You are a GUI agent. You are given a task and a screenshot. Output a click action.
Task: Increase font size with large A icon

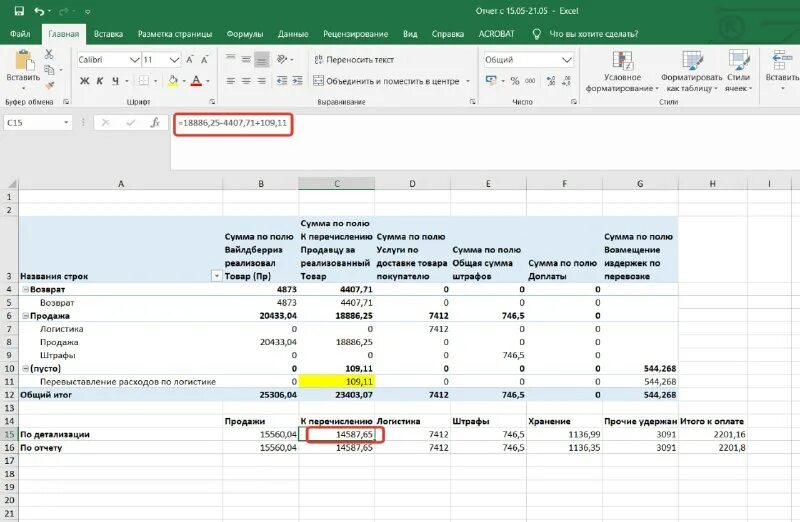(x=190, y=60)
